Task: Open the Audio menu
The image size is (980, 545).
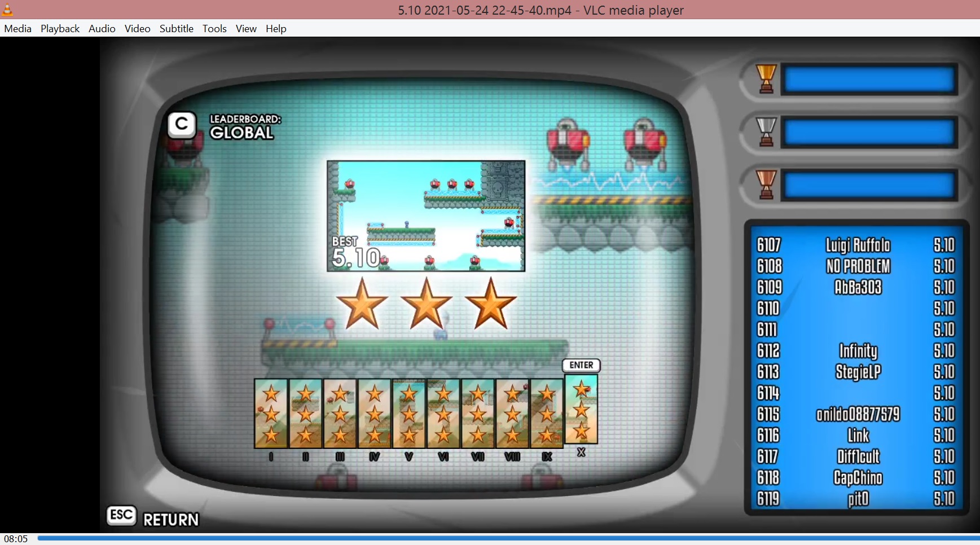Action: [102, 29]
